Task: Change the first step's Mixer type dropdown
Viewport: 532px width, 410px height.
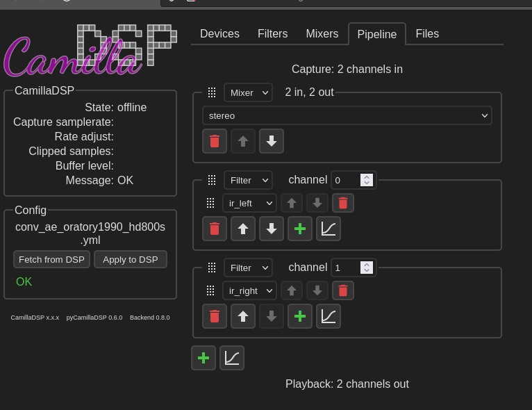Action: (248, 92)
